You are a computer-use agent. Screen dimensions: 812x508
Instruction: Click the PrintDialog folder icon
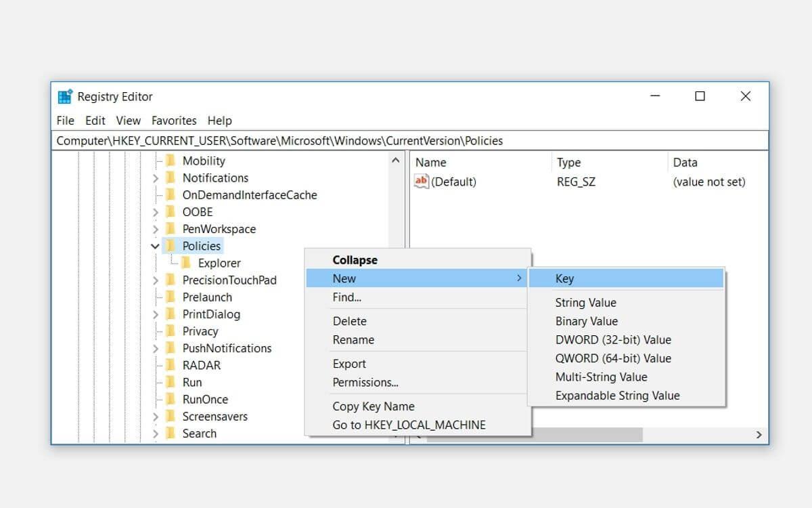171,314
